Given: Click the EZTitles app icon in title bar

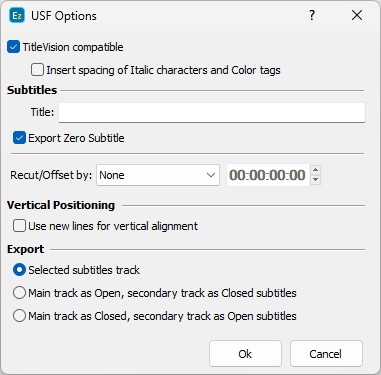Looking at the screenshot, I should pyautogui.click(x=17, y=16).
